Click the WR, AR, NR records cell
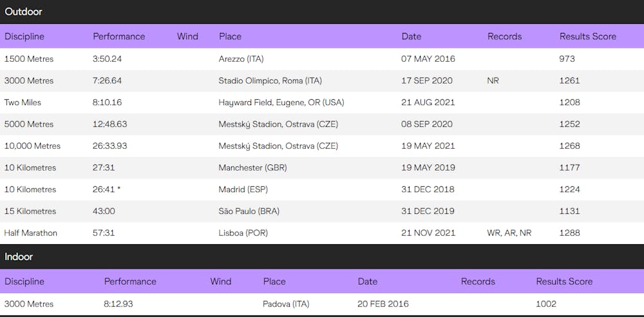 (x=509, y=233)
